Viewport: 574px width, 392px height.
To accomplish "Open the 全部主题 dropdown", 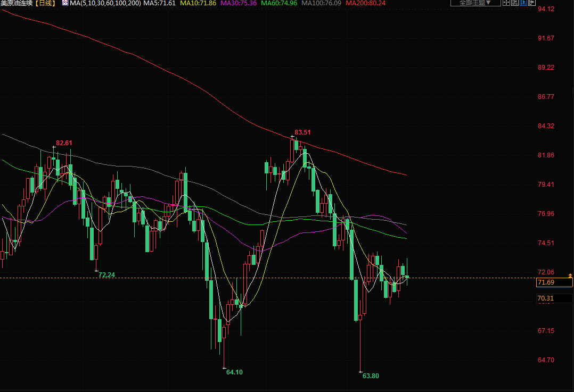I will [x=475, y=3].
